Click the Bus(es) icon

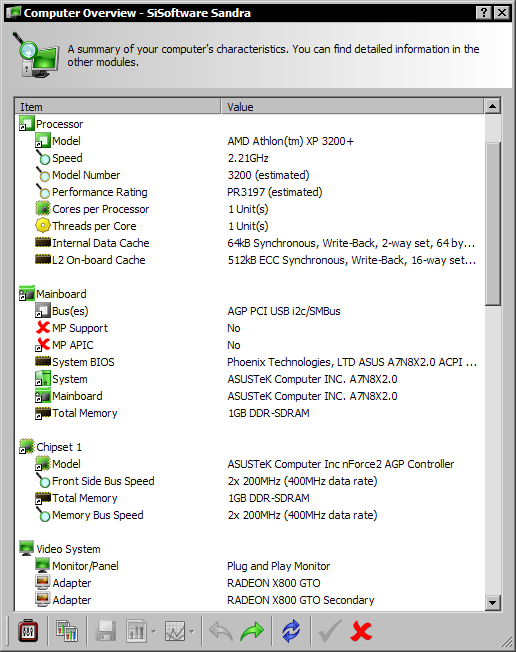tap(42, 311)
